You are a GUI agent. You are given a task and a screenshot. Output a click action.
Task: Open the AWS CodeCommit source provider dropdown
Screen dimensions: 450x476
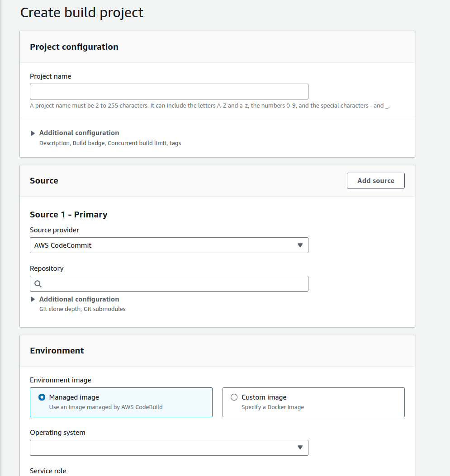(x=169, y=245)
